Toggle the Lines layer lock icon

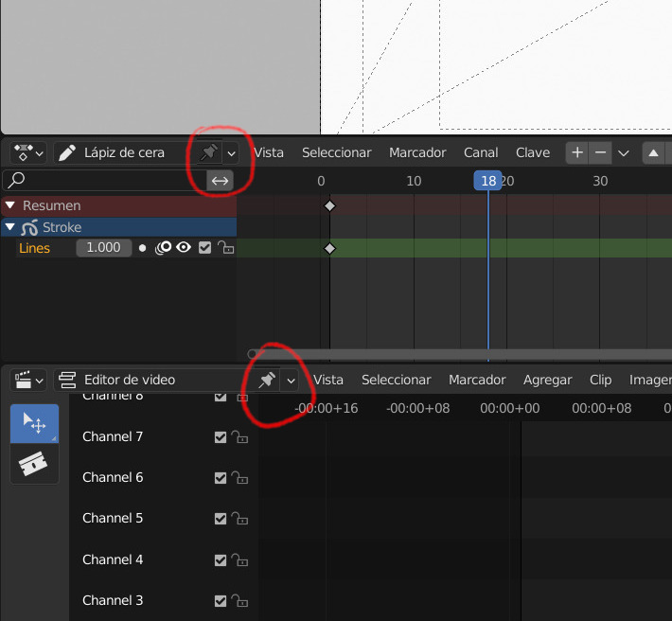pyautogui.click(x=225, y=247)
